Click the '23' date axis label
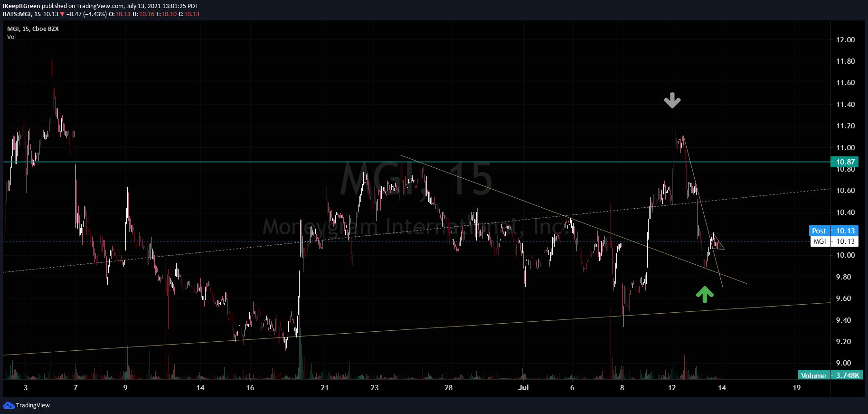868x414 pixels. click(x=375, y=387)
